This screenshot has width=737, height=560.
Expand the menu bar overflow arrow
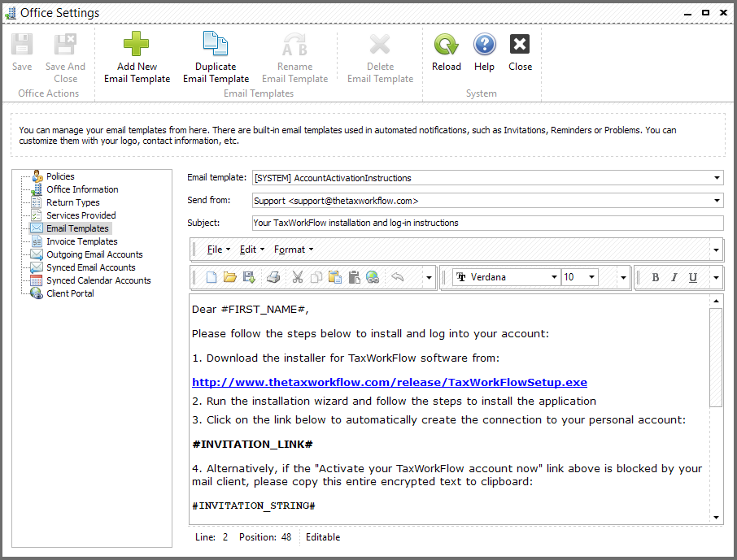[x=716, y=250]
